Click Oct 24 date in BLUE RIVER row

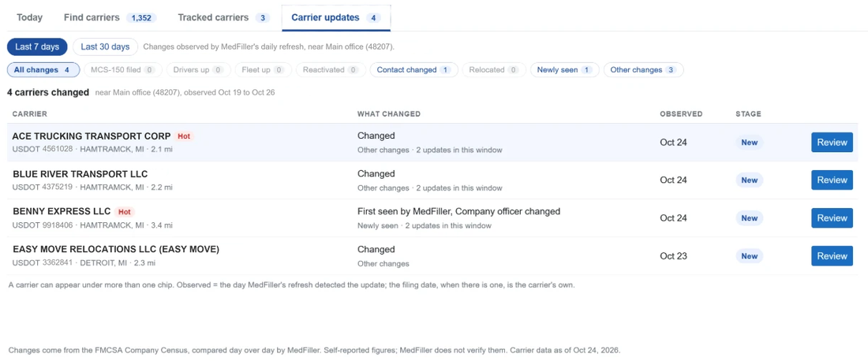click(x=673, y=180)
